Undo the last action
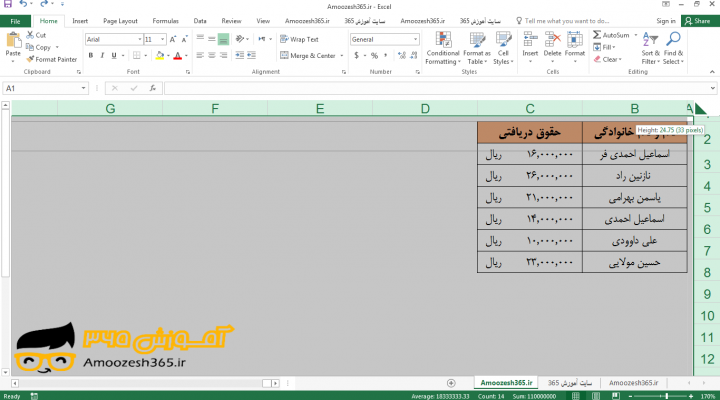The width and height of the screenshot is (720, 400). point(23,4)
